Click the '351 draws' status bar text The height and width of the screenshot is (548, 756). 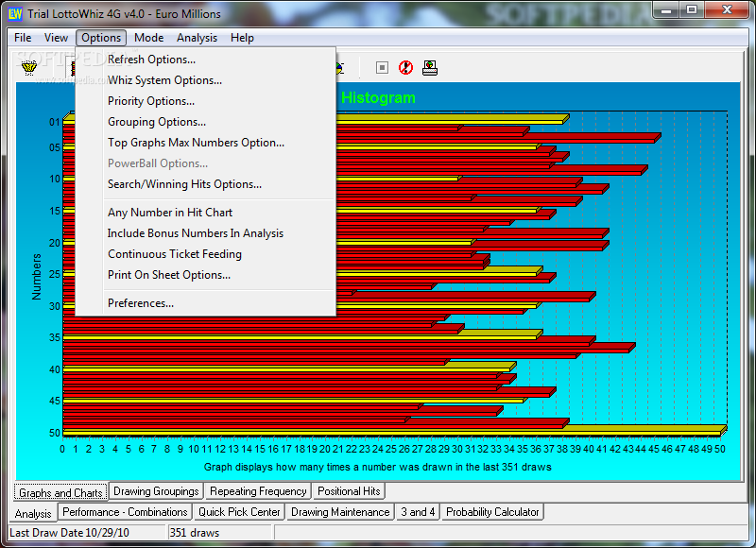click(x=195, y=533)
